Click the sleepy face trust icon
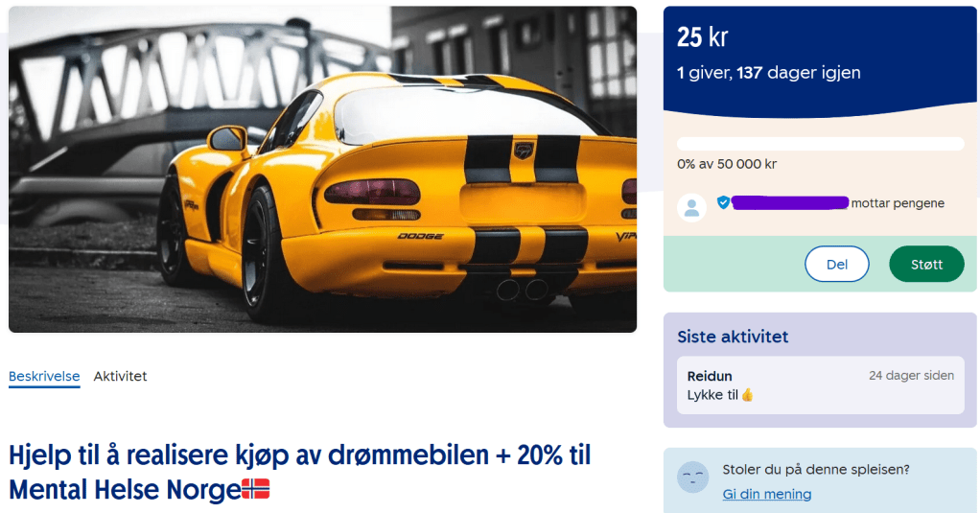This screenshot has height=513, width=980. coord(693,478)
